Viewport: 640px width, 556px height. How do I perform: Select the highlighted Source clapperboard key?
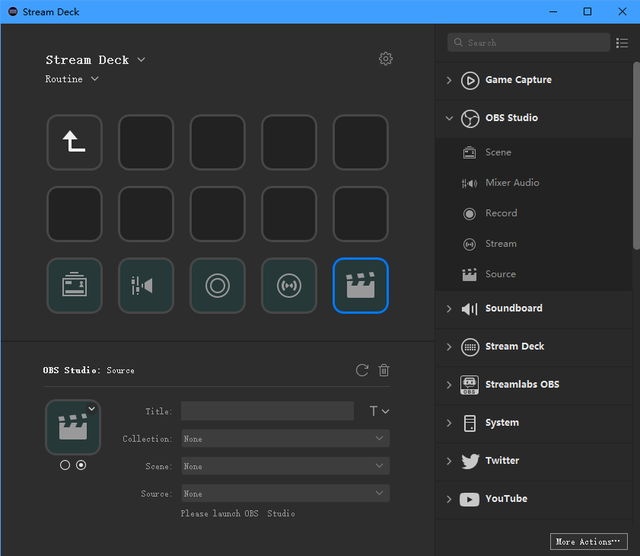click(x=360, y=285)
